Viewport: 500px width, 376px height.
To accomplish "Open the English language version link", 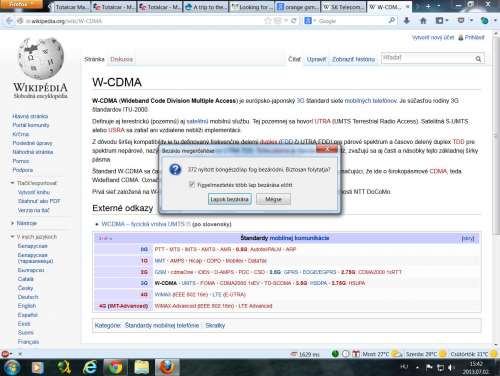I will (x=27, y=306).
